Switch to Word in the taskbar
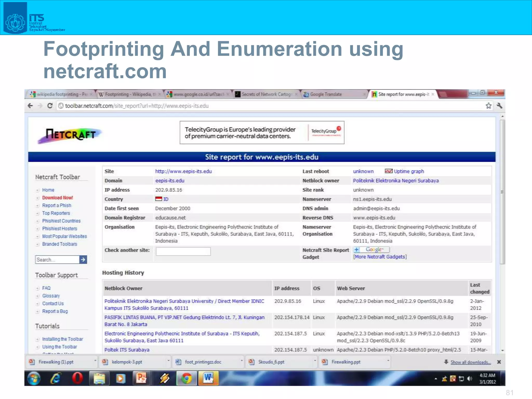 click(x=208, y=378)
